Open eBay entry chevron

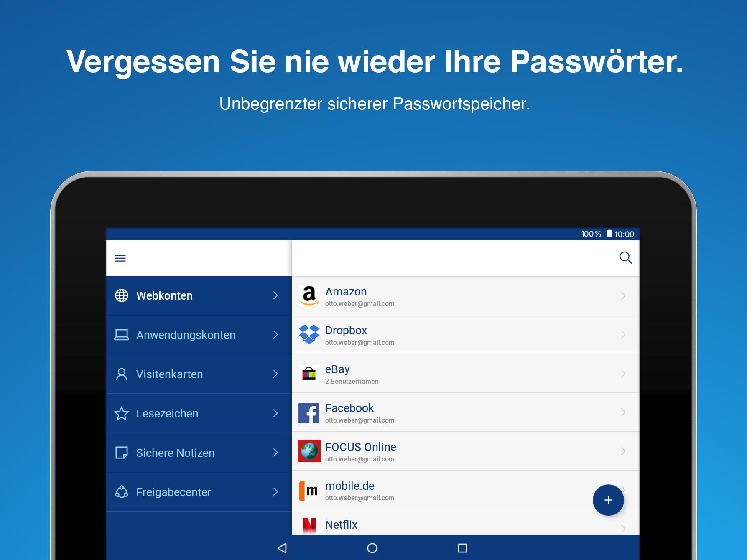click(623, 374)
